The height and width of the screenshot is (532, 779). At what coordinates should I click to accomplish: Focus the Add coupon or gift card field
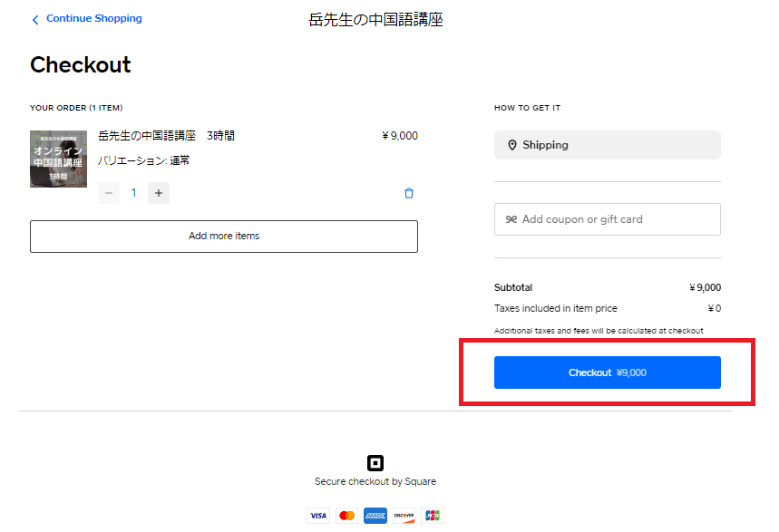(x=607, y=219)
